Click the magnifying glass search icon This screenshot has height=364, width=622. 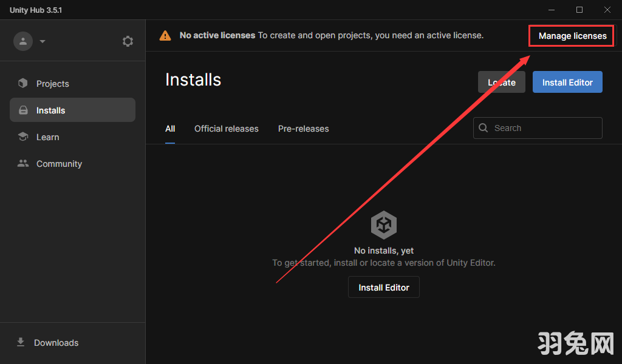(x=484, y=128)
